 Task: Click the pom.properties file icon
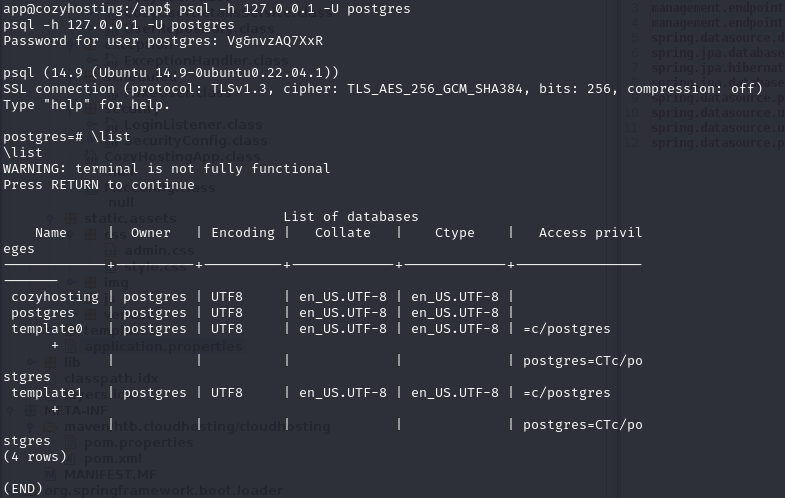pos(70,442)
